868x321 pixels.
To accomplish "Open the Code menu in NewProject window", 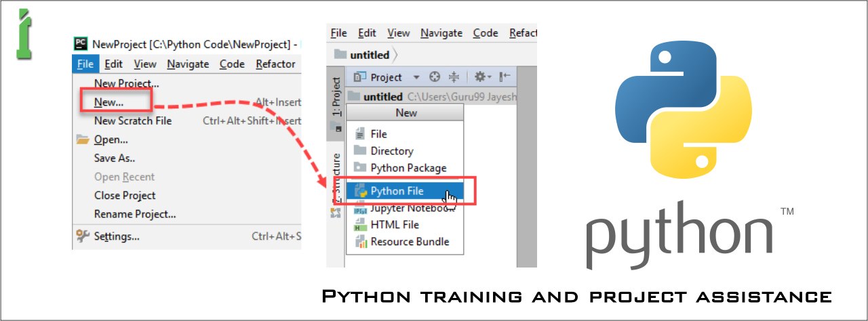I will 232,64.
